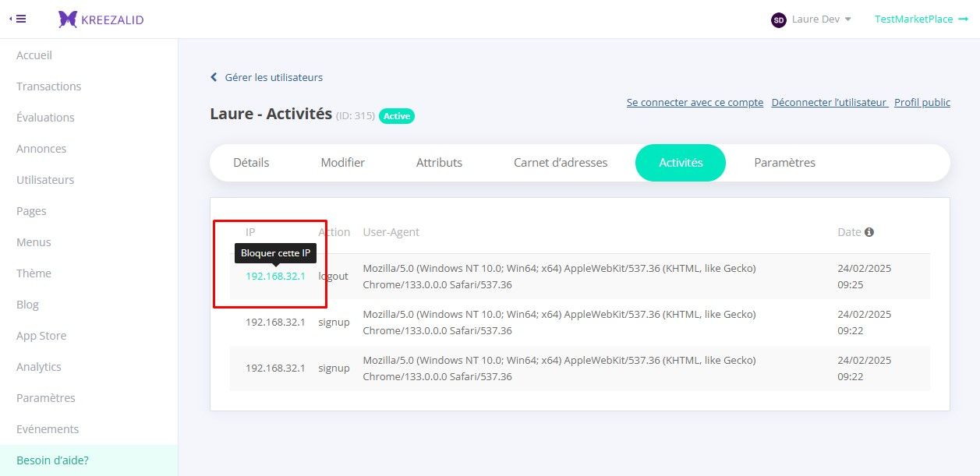980x476 pixels.
Task: Switch to the Carnet d'adresses tab
Action: (561, 163)
